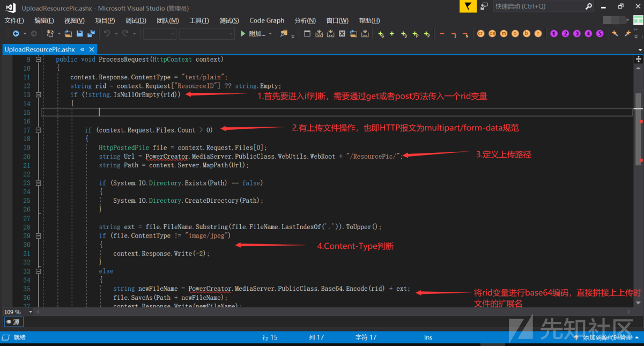Viewport: 644px width, 346px height.
Task: Click the Undo arrow icon
Action: [107, 34]
